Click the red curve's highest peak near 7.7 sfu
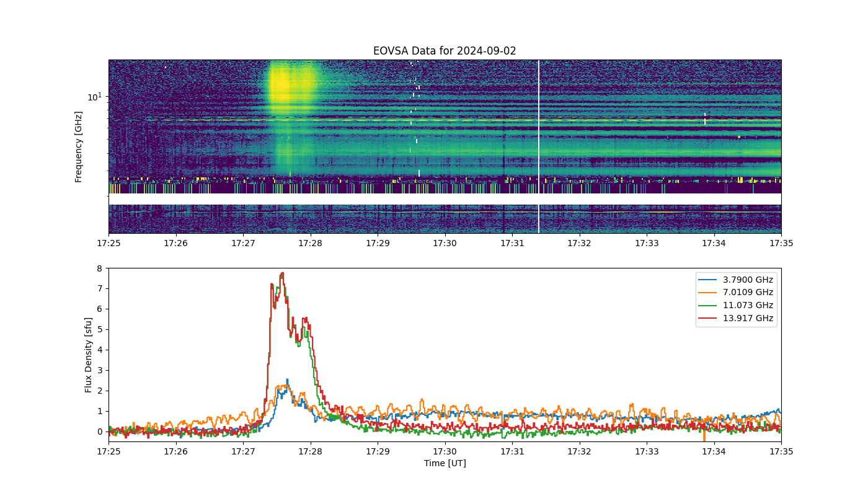This screenshot has width=868, height=496. tap(282, 274)
